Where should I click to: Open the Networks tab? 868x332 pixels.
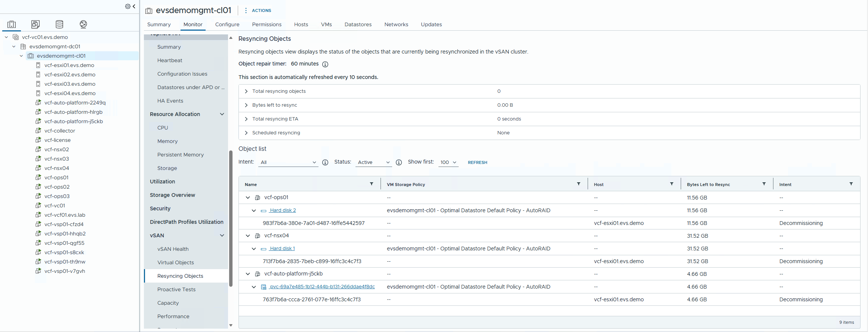point(396,24)
